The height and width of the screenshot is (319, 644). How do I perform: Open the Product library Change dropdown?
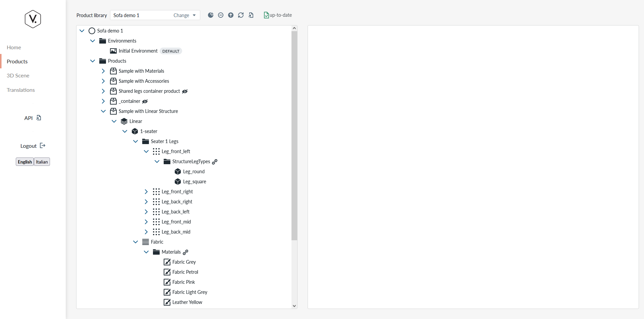point(184,15)
